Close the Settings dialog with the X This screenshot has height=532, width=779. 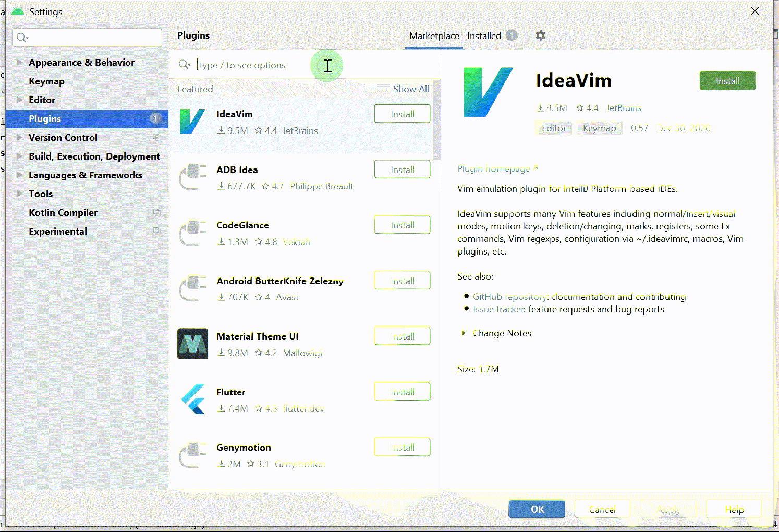click(x=754, y=11)
